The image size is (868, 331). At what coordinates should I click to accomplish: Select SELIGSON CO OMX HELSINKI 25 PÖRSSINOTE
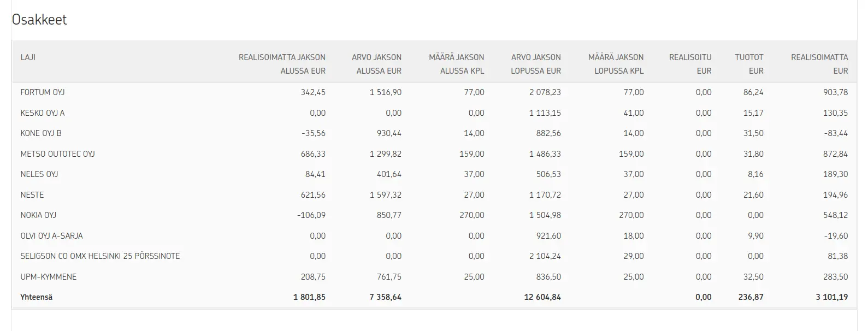(100, 256)
